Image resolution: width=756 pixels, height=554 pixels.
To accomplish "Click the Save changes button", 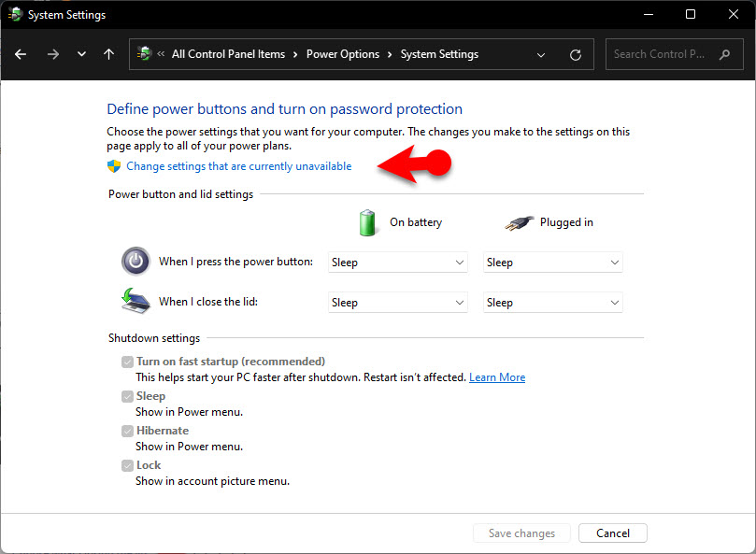I will coord(521,533).
